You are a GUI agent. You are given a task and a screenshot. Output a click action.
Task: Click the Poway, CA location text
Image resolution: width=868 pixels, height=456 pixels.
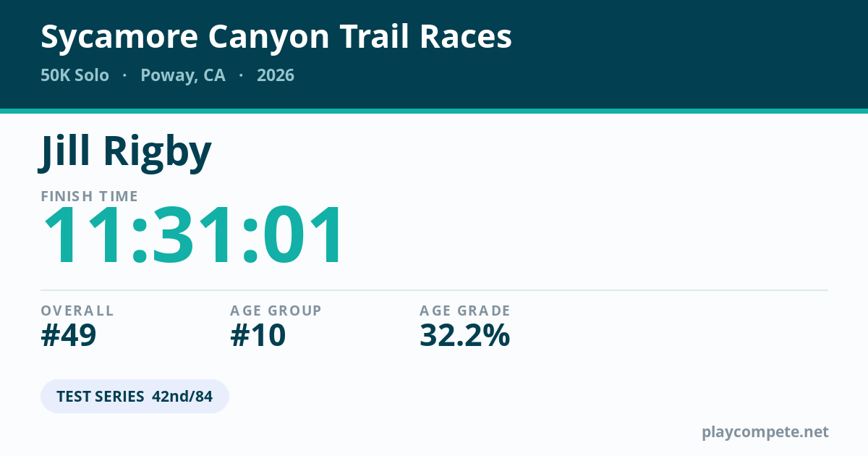183,75
